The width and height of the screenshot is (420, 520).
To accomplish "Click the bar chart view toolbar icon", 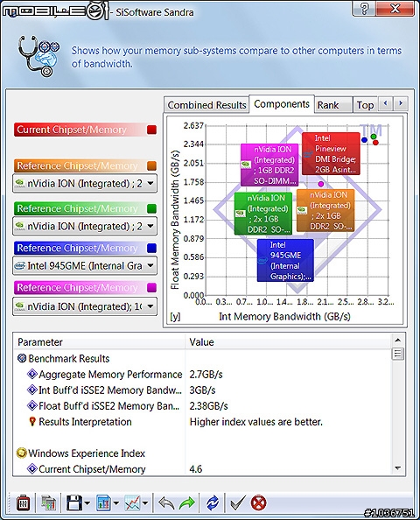I will pyautogui.click(x=103, y=503).
